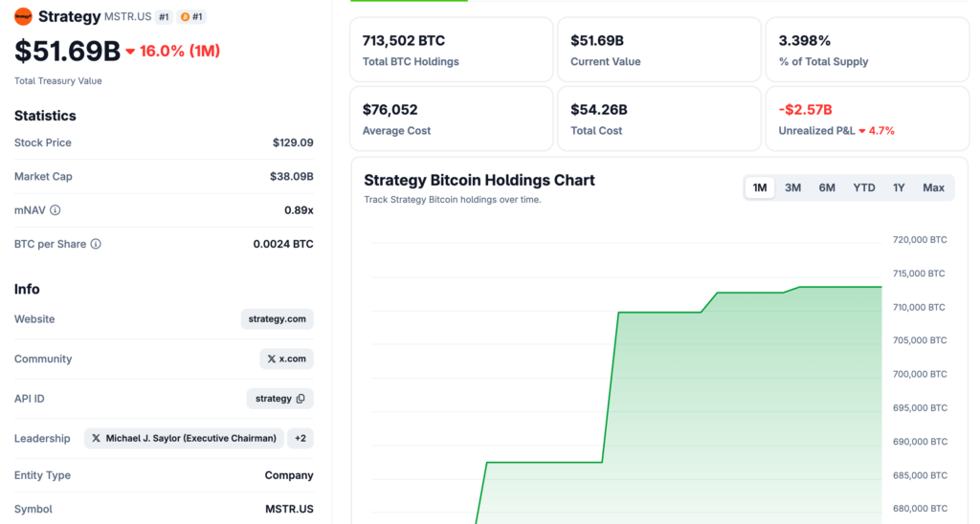Click the red down arrow beside 16.0%
Image resolution: width=980 pixels, height=524 pixels.
pos(130,52)
